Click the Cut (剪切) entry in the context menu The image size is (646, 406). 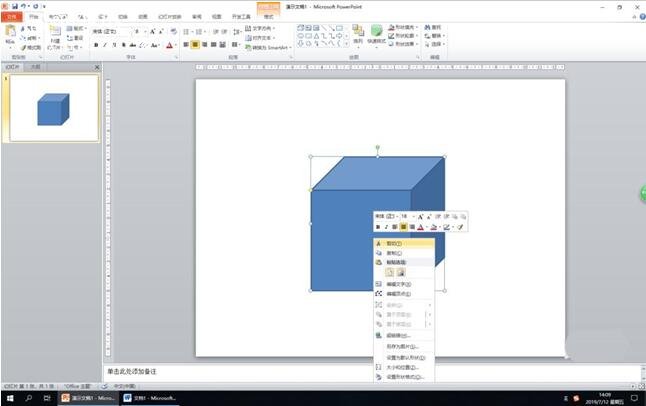tap(404, 244)
